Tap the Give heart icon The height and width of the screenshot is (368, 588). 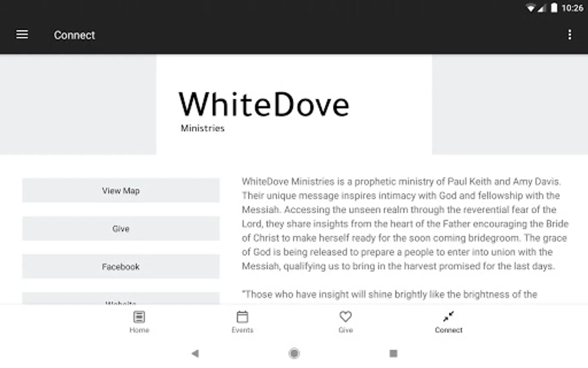point(346,316)
